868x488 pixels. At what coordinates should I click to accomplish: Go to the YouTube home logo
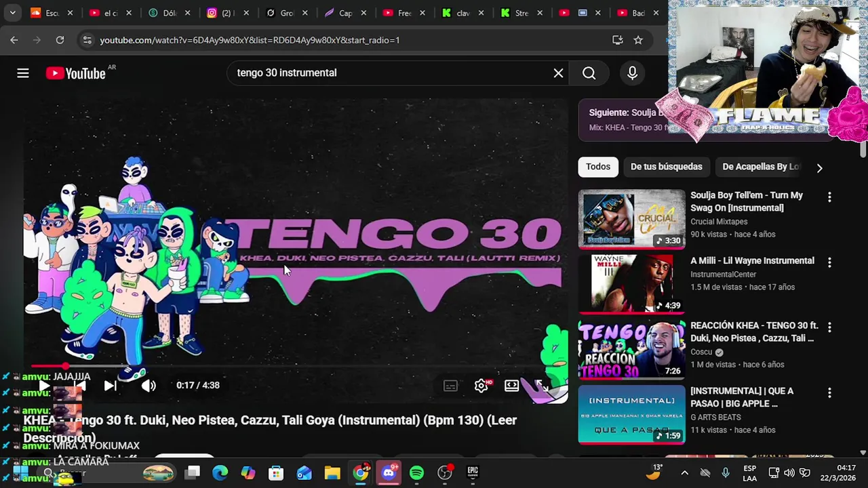[x=76, y=73]
